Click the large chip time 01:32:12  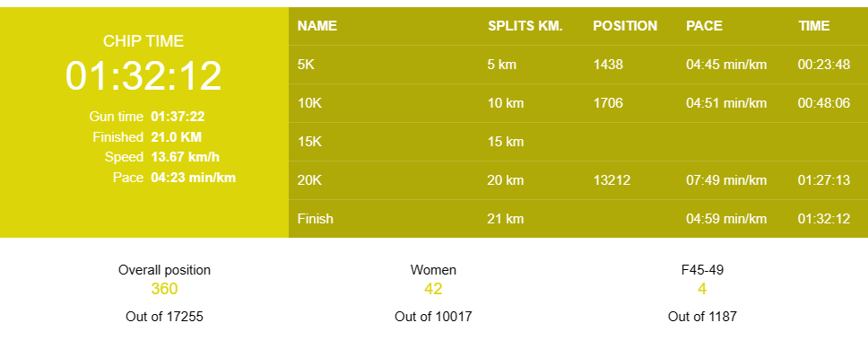pos(143,76)
